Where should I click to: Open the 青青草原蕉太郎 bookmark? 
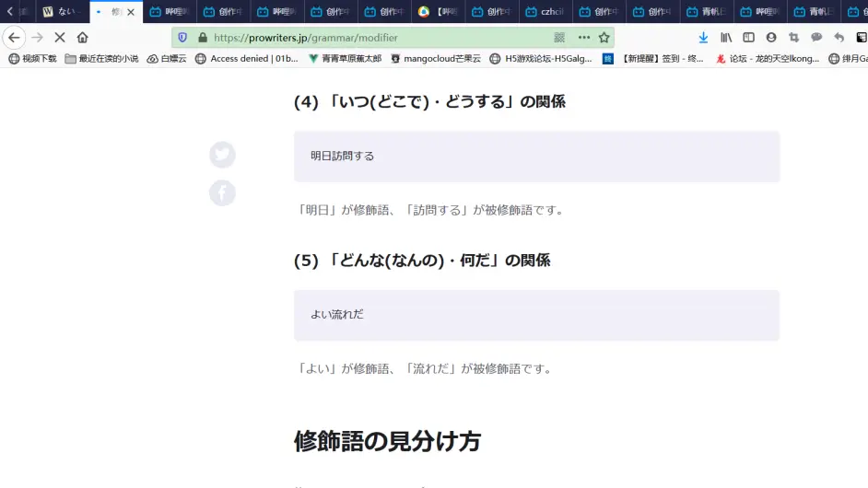tap(345, 59)
